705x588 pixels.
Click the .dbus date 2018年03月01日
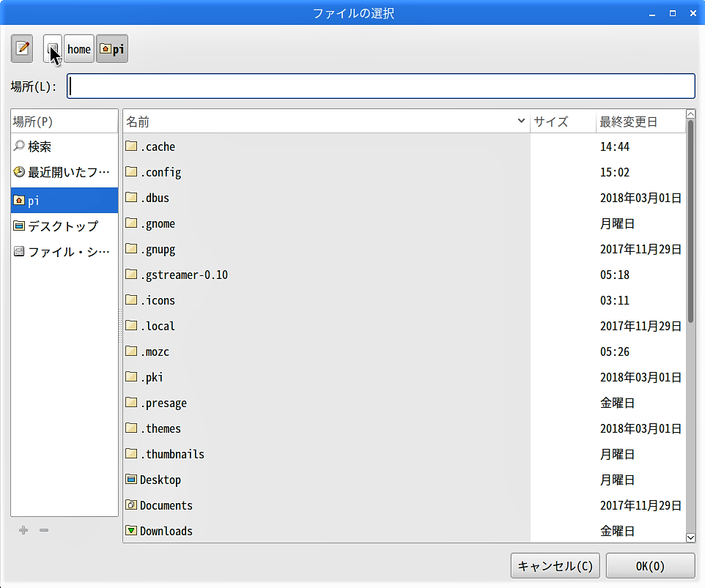641,198
